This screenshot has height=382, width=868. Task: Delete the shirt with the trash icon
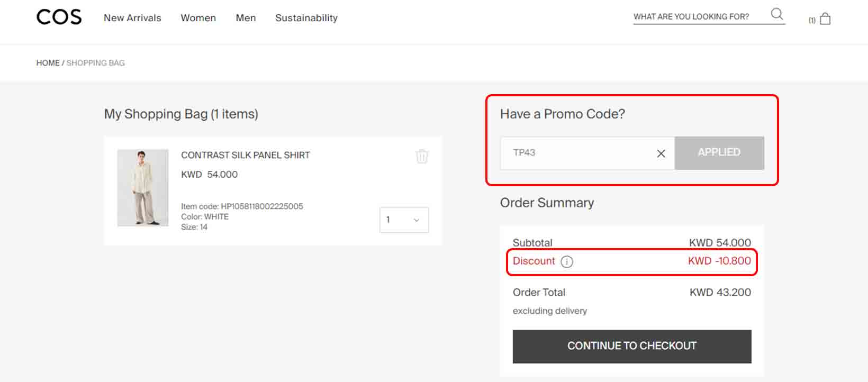[422, 157]
